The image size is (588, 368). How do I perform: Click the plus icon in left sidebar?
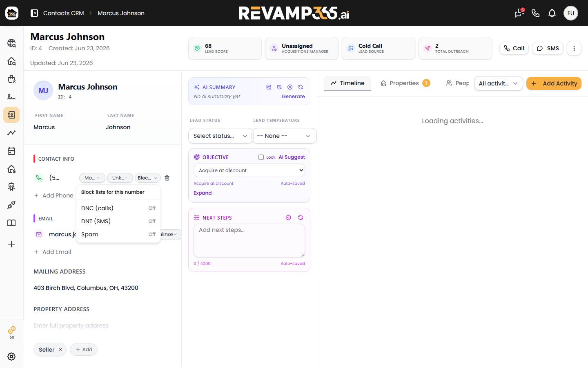tap(11, 244)
